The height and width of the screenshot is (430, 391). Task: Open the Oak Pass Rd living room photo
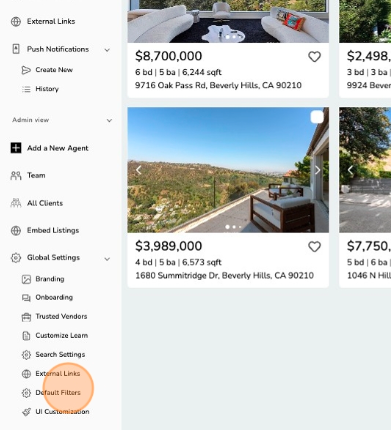[228, 21]
